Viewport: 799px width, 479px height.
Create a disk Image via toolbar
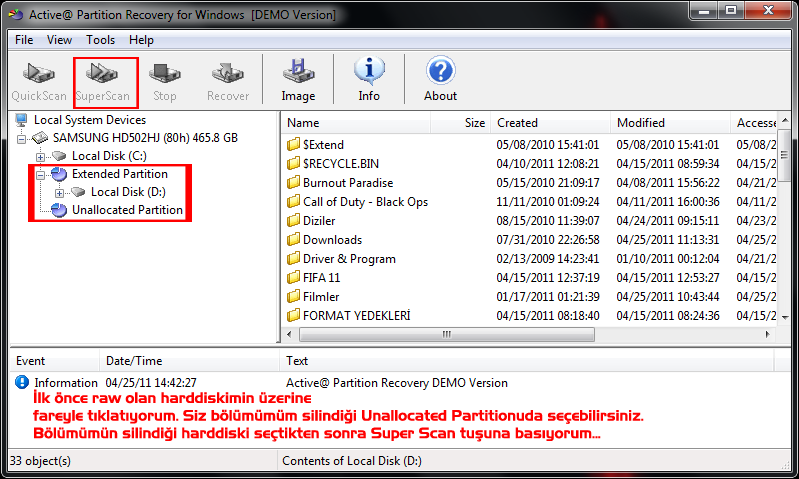(298, 81)
